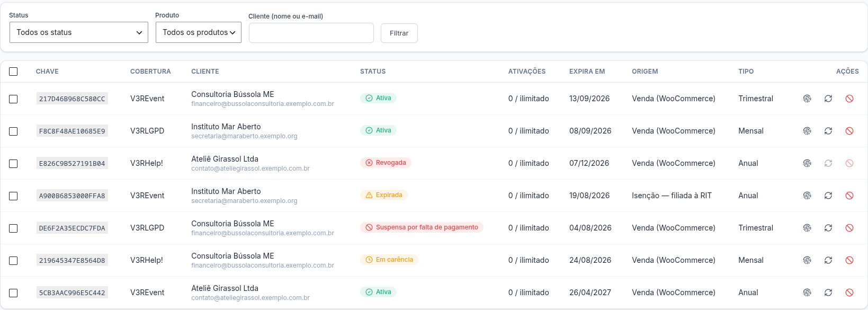Viewport: 868px width, 310px height.
Task: Click the refresh icon for key 217D46B968C580CC
Action: click(828, 99)
